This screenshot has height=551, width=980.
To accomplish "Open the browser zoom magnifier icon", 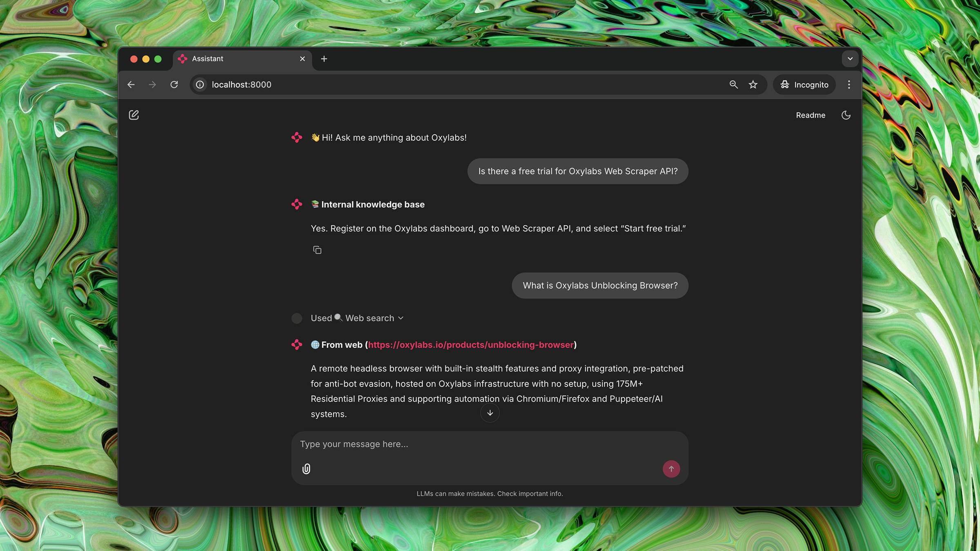I will pos(733,84).
